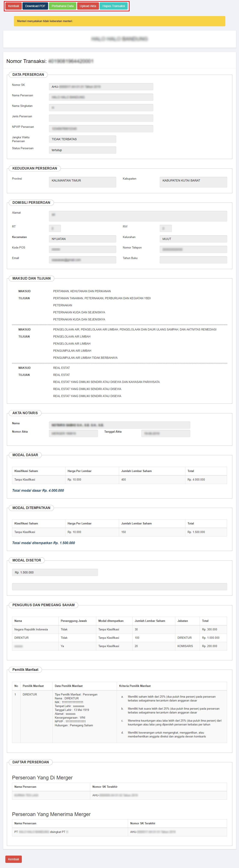Select the Tanggal Akta field

click(166, 433)
